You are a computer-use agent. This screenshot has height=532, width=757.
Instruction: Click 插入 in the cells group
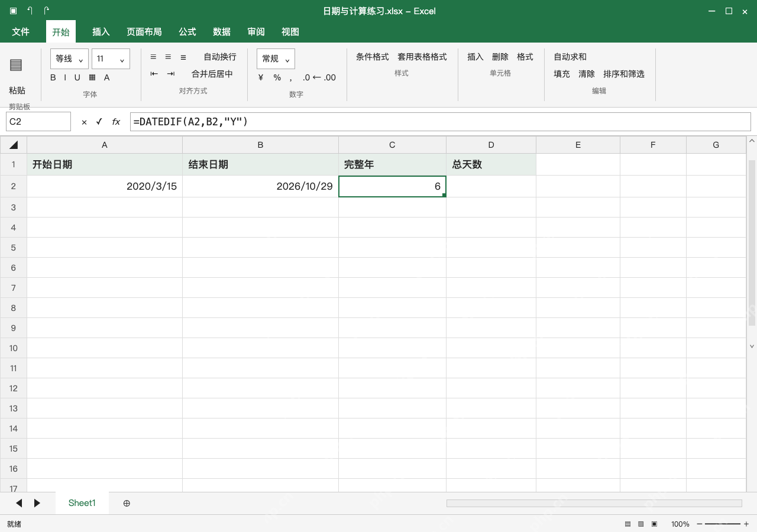pyautogui.click(x=475, y=57)
